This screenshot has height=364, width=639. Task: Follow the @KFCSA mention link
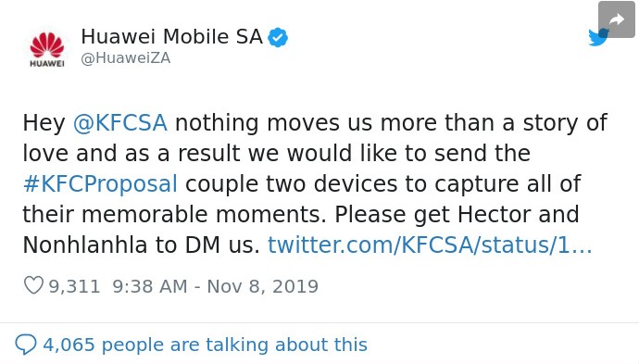(x=120, y=122)
